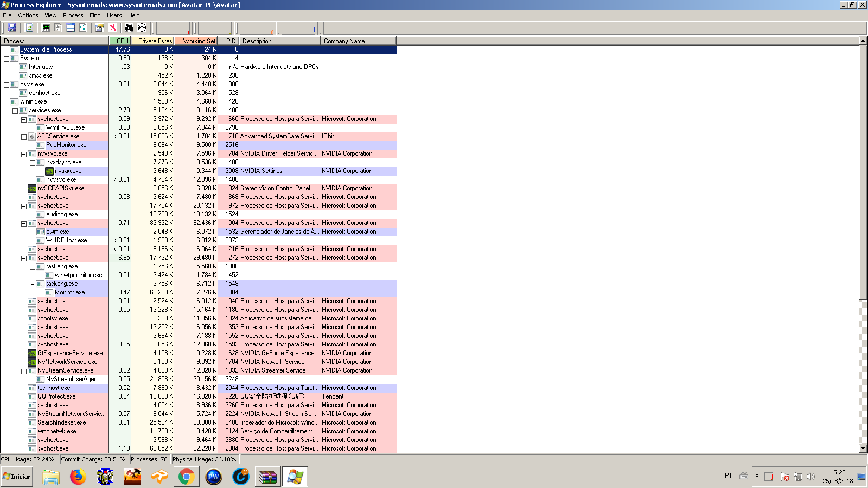
Task: Click the Refresh Now toolbar icon
Action: [29, 28]
